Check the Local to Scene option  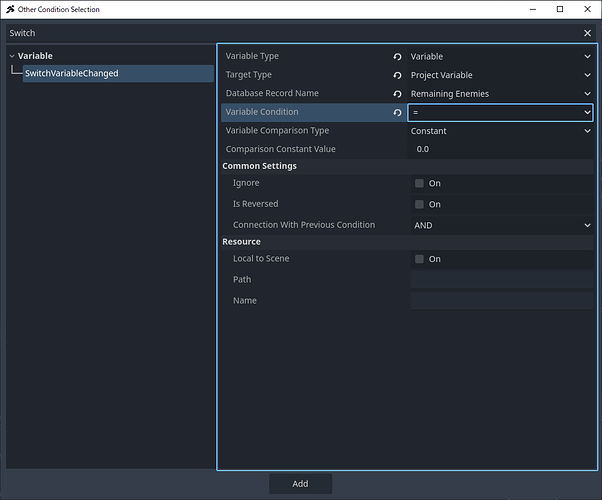tap(419, 259)
